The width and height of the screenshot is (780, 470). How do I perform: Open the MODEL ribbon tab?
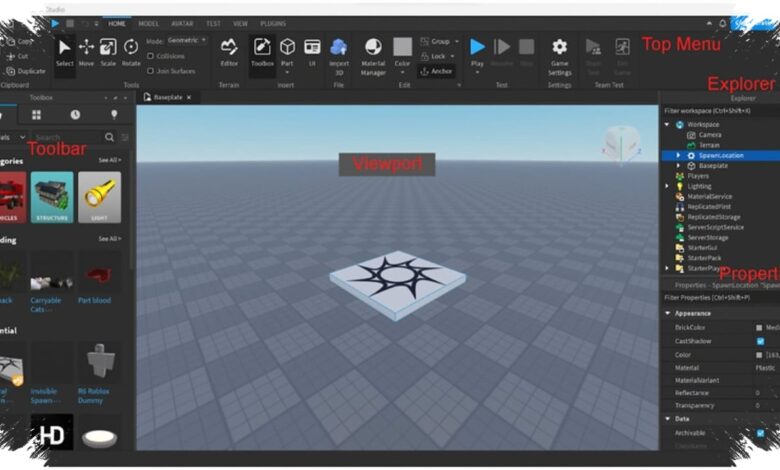(x=148, y=23)
